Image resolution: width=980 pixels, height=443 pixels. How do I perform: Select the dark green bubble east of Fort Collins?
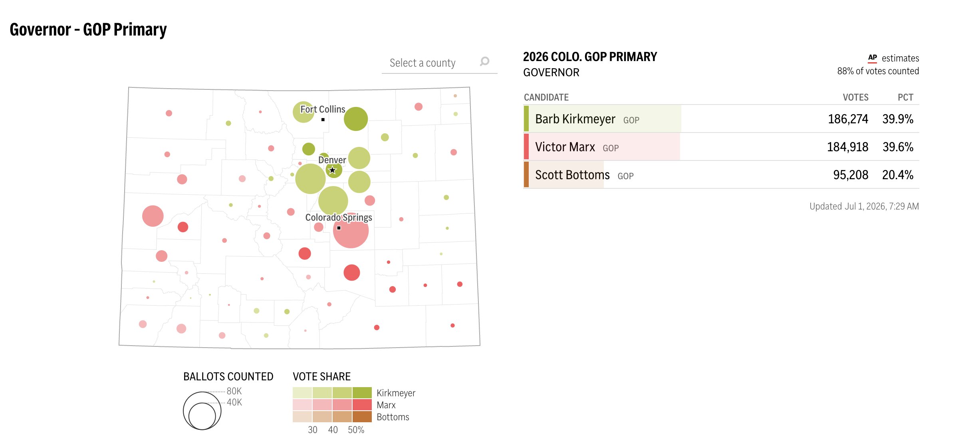(x=356, y=119)
